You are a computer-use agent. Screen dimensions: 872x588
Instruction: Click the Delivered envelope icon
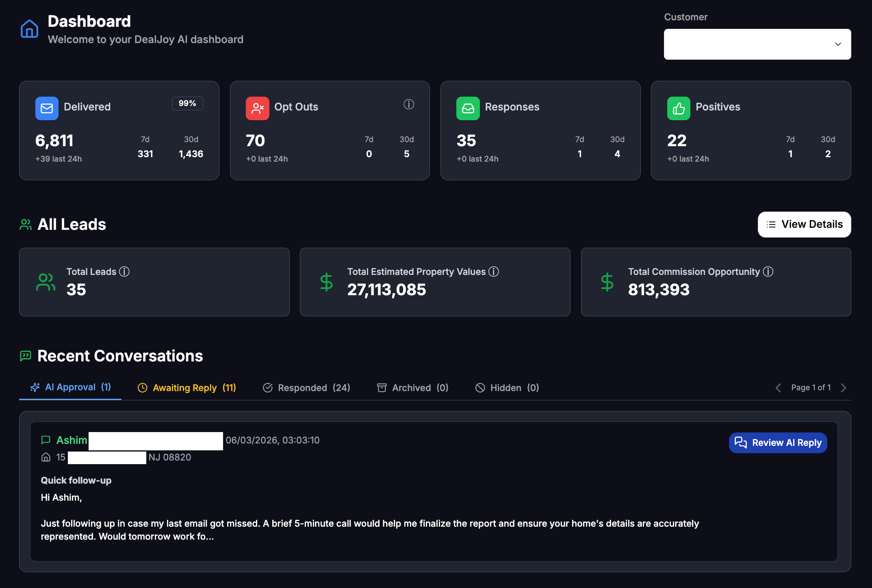coord(47,108)
